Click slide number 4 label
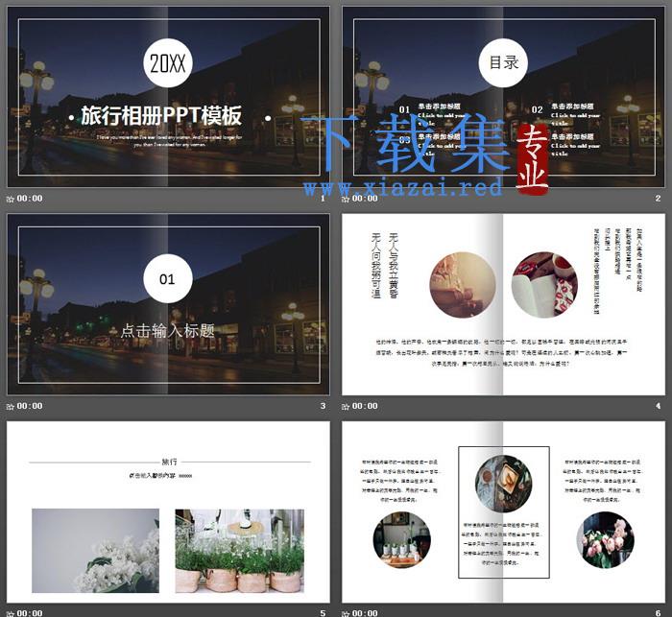Viewport: 672px width, 617px height. (659, 406)
